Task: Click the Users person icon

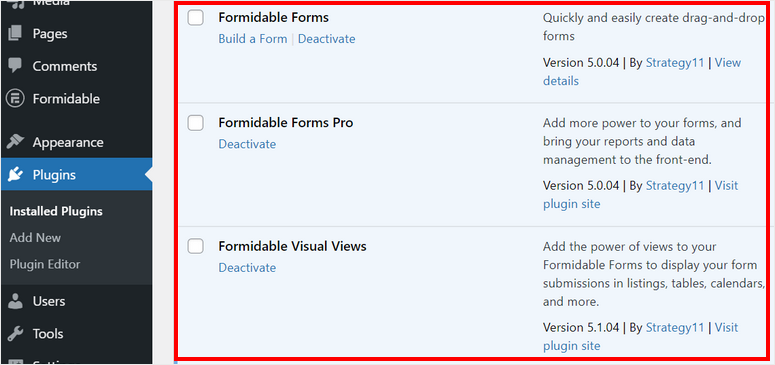Action: (x=15, y=301)
